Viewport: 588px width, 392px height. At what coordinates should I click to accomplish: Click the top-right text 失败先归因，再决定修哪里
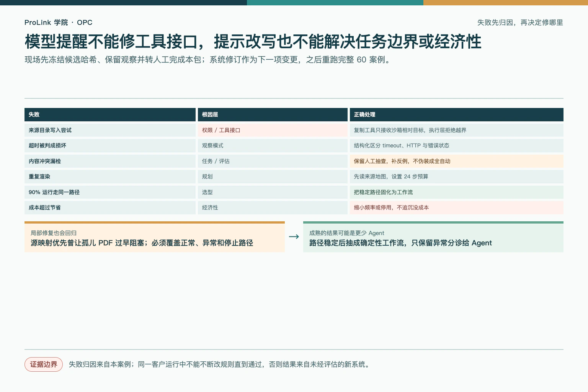(520, 23)
